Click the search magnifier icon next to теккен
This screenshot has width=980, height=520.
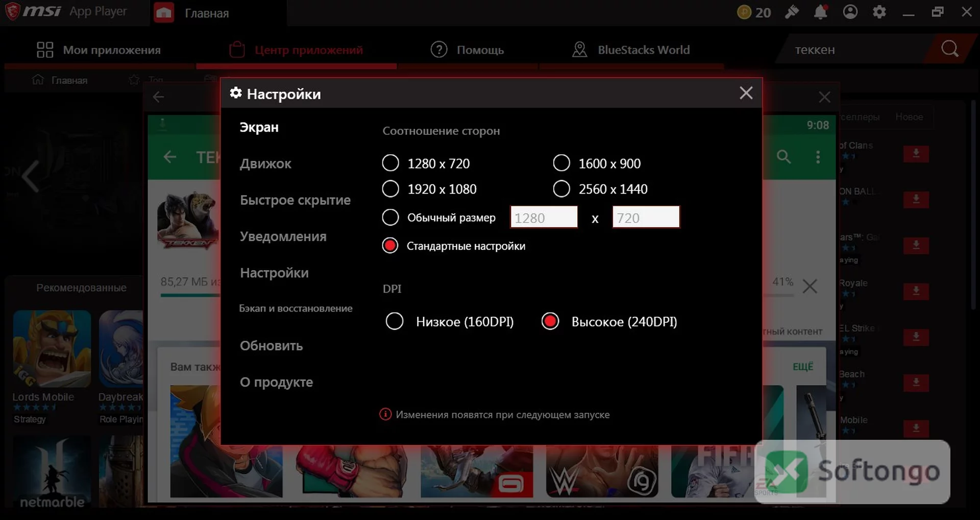click(x=949, y=49)
